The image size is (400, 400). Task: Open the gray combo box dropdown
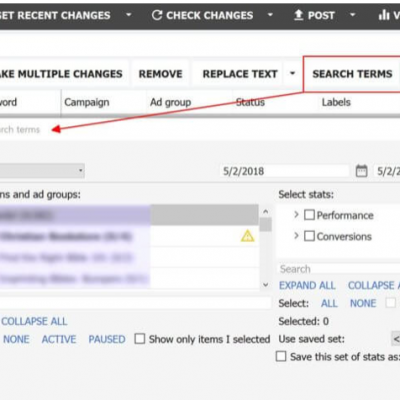tap(80, 171)
